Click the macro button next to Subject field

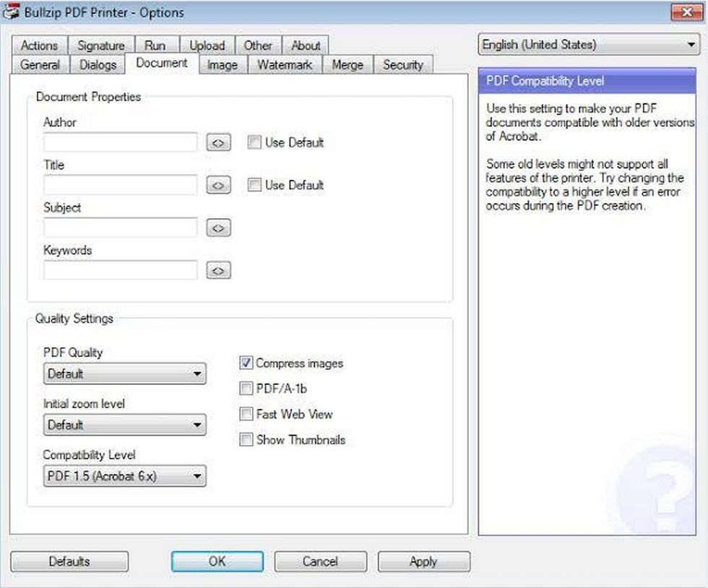(x=218, y=228)
